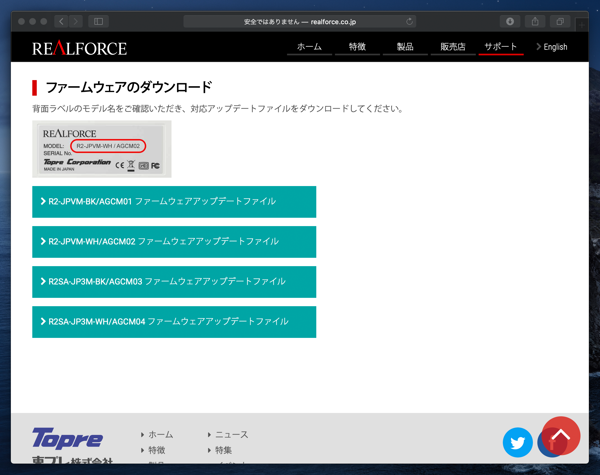Open the 販売店 navigation tab
Viewport: 600px width, 475px height.
(453, 47)
